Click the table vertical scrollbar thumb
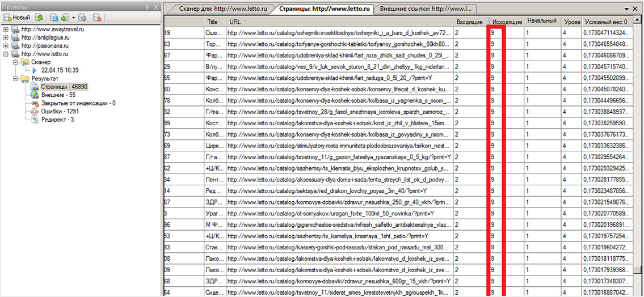Viewport: 644px width, 297px height. (x=637, y=270)
